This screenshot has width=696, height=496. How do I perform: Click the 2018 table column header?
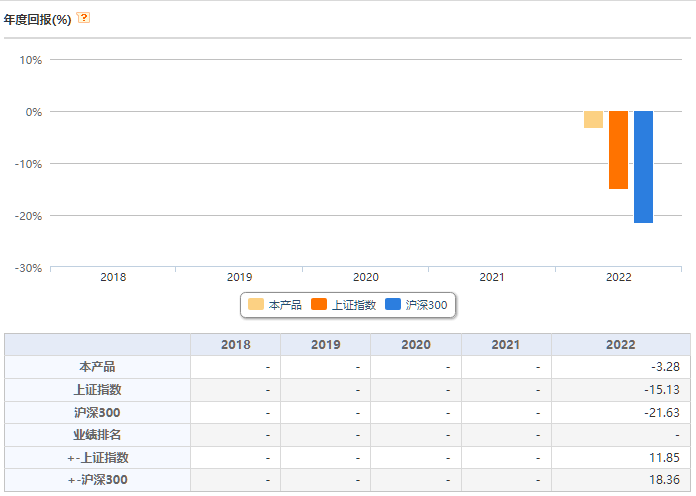[235, 344]
